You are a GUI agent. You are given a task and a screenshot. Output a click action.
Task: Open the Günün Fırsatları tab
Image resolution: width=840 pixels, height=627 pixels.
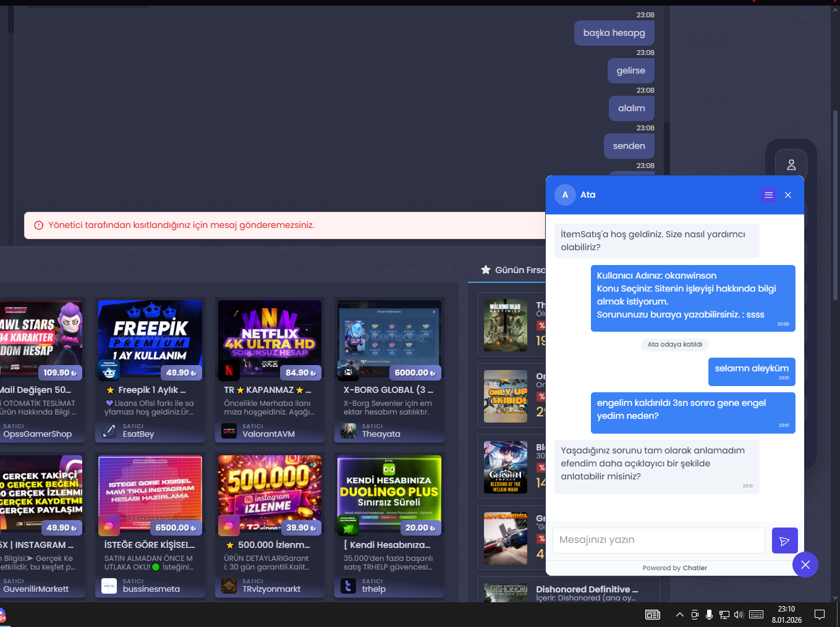click(514, 270)
